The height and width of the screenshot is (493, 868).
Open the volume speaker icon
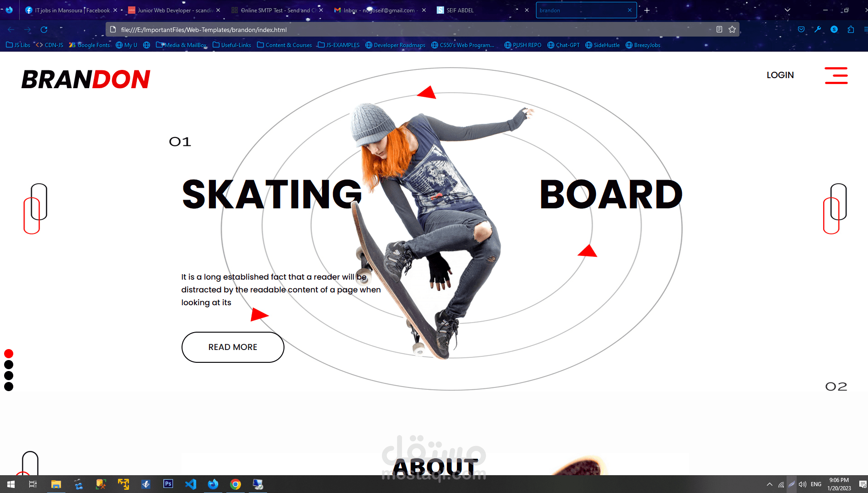(x=803, y=484)
